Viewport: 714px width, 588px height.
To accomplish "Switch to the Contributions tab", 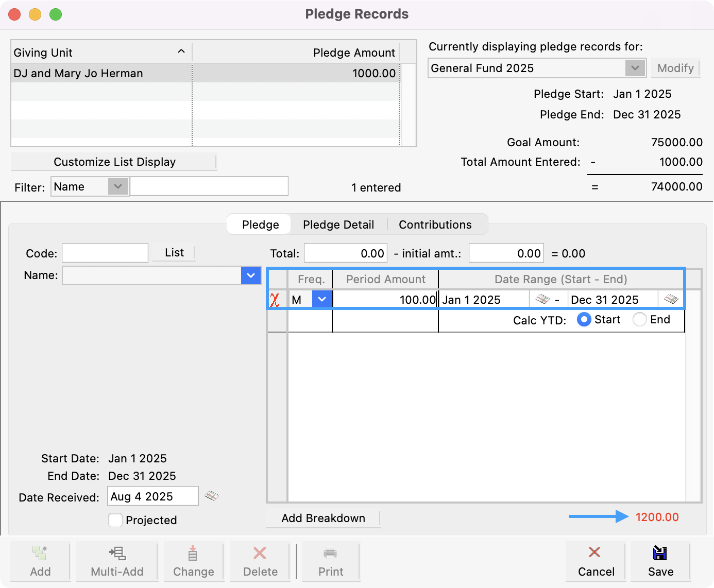I will pos(435,224).
